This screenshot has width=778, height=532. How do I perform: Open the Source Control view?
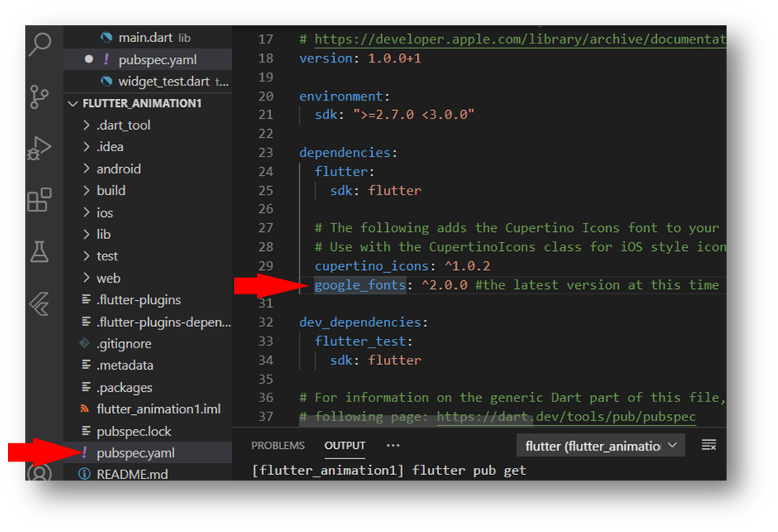coord(40,97)
